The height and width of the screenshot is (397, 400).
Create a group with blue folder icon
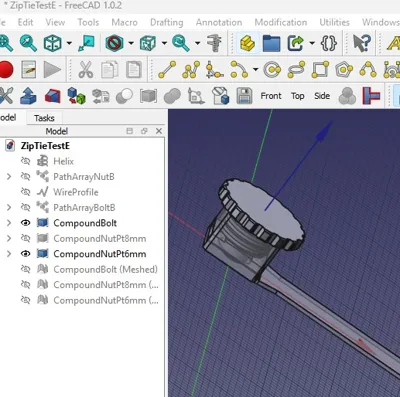271,43
